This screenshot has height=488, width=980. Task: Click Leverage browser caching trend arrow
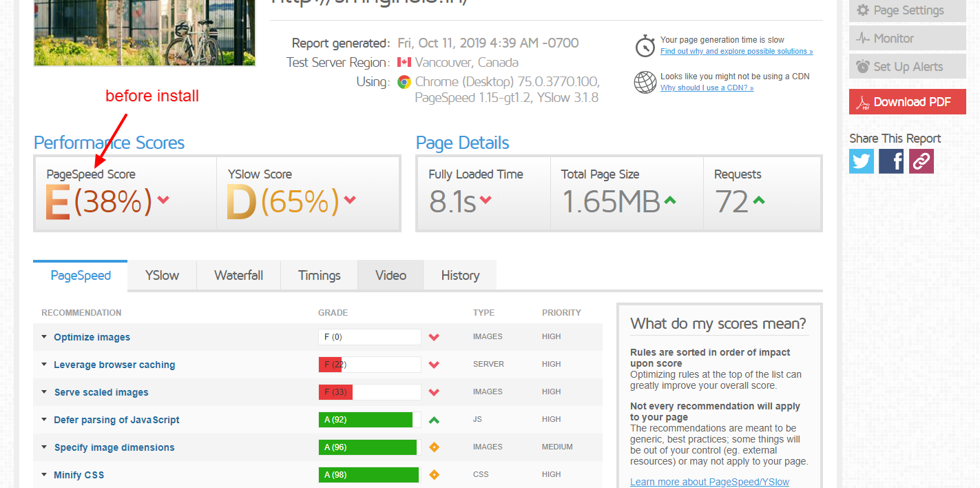pos(434,365)
